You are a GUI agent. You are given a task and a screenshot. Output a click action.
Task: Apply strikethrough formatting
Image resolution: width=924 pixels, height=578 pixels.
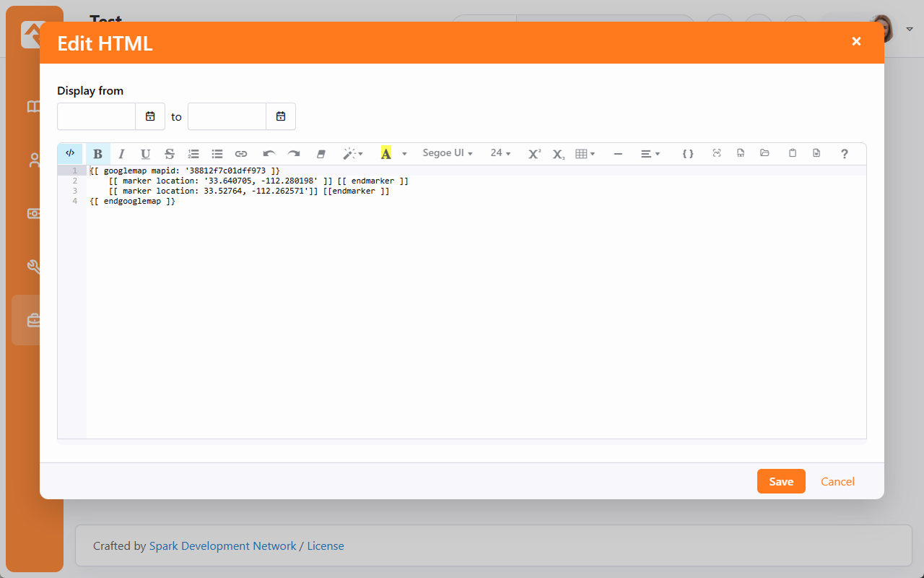(x=169, y=154)
